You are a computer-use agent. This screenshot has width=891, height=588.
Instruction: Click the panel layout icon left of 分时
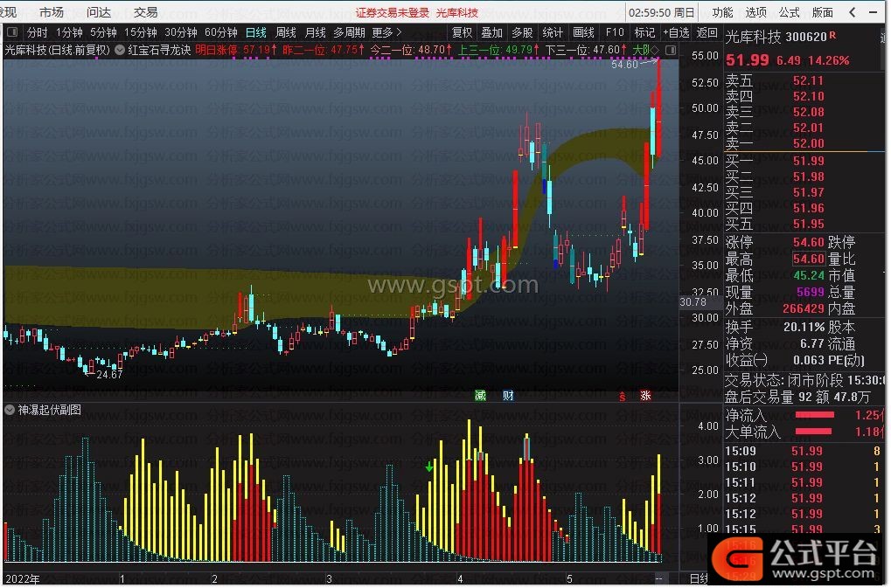click(12, 32)
